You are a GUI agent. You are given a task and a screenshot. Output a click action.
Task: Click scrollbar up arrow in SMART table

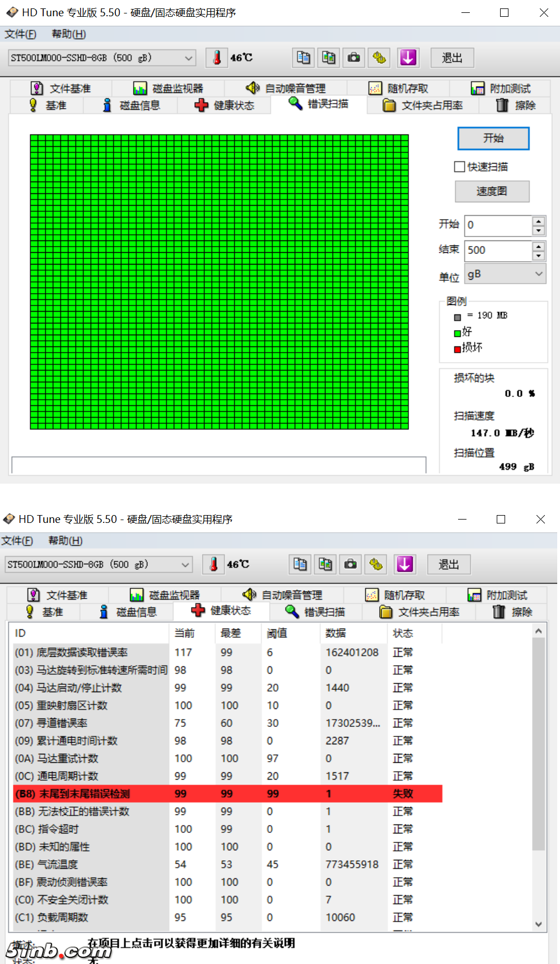(539, 631)
